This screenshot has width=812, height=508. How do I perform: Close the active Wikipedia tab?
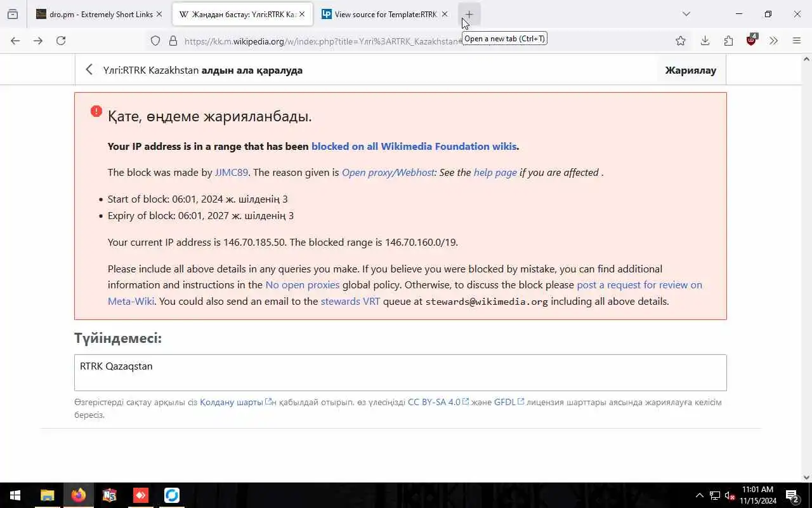click(302, 14)
